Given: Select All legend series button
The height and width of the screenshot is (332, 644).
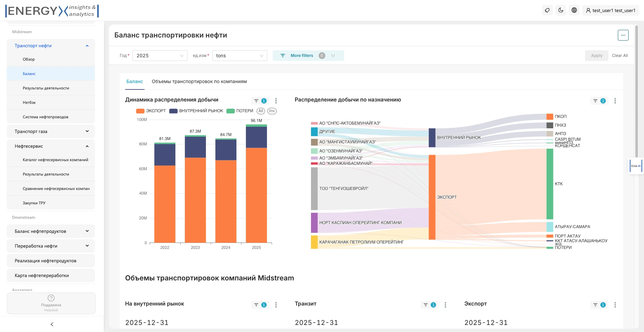Looking at the screenshot, I should [261, 111].
